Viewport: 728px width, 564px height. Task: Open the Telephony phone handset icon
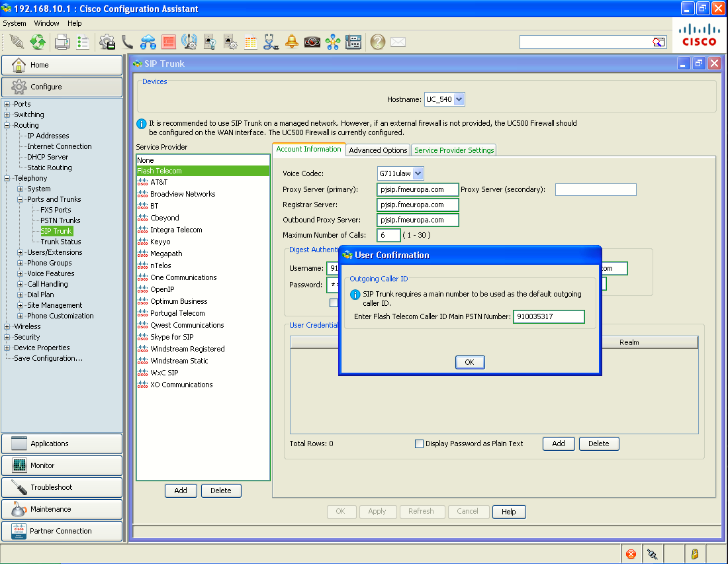(x=127, y=42)
